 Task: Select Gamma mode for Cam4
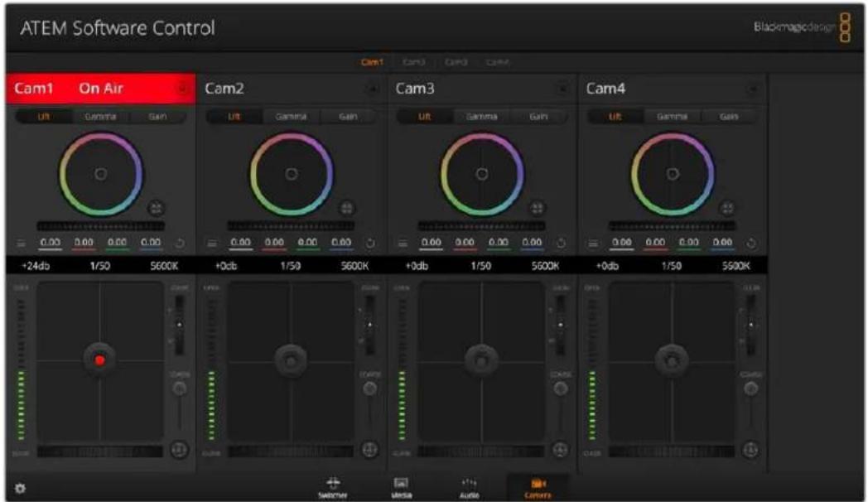coord(672,116)
